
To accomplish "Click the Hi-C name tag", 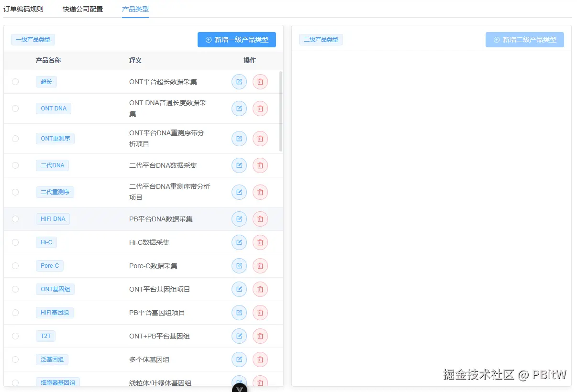I will [x=46, y=242].
